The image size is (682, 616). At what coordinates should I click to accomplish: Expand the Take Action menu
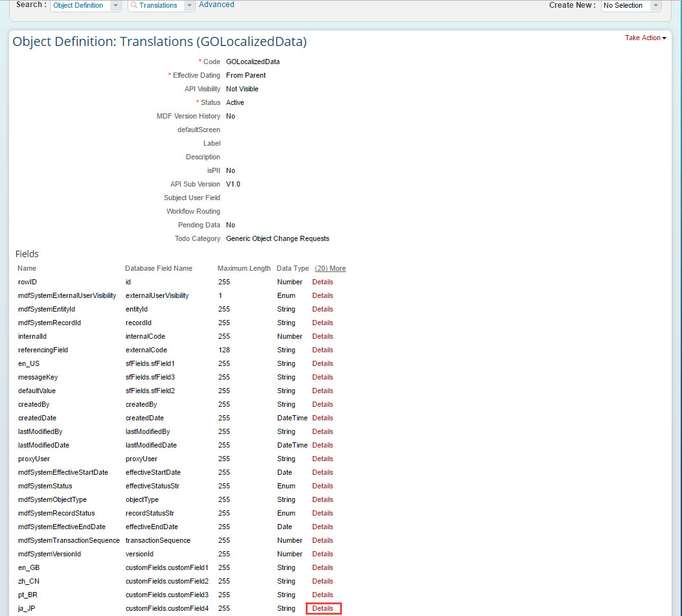click(x=646, y=38)
